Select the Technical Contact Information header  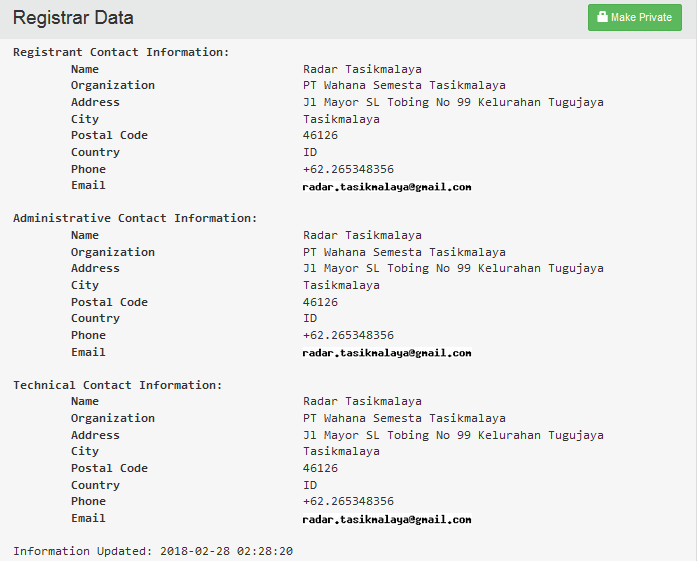point(117,385)
